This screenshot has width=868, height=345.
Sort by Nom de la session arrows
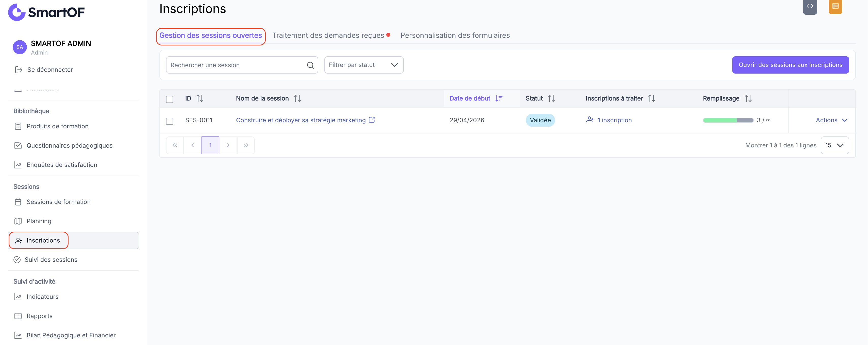click(297, 98)
